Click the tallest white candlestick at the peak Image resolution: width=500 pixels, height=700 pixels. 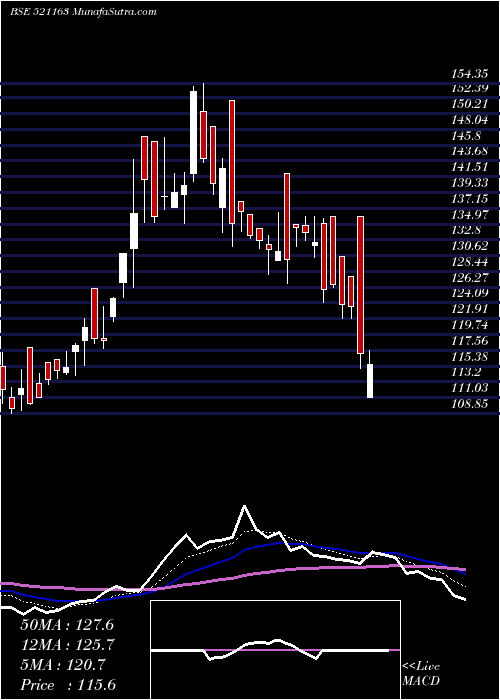click(193, 133)
